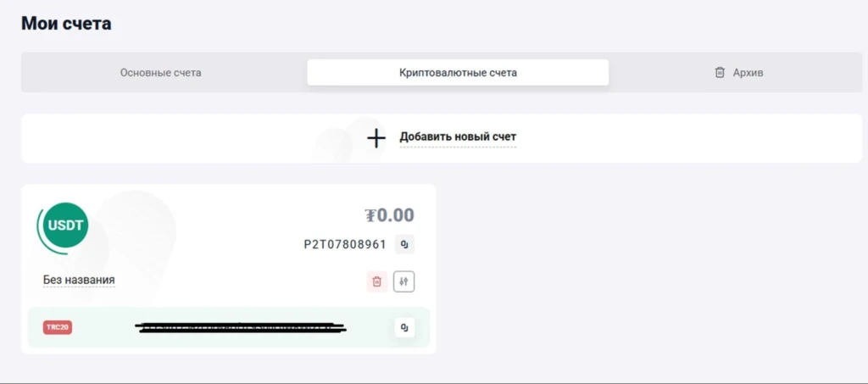The width and height of the screenshot is (868, 384).
Task: Click the ₮0.00 balance amount
Action: pos(389,214)
